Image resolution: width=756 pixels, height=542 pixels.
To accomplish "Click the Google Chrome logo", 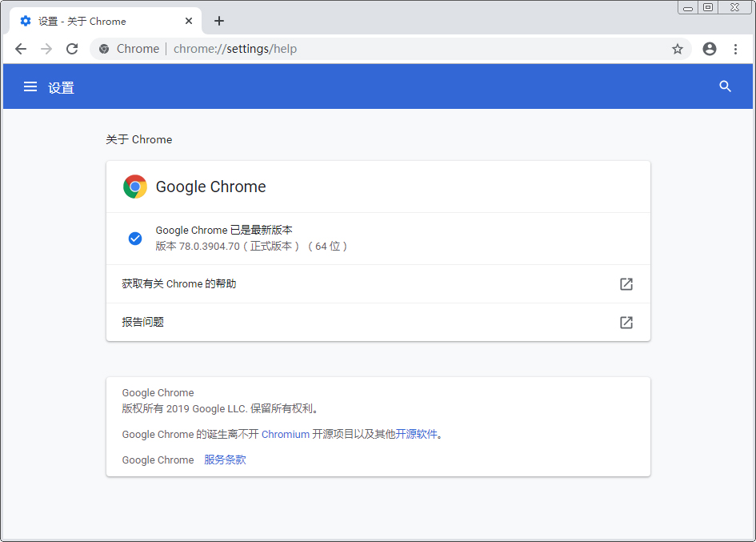I will [134, 186].
